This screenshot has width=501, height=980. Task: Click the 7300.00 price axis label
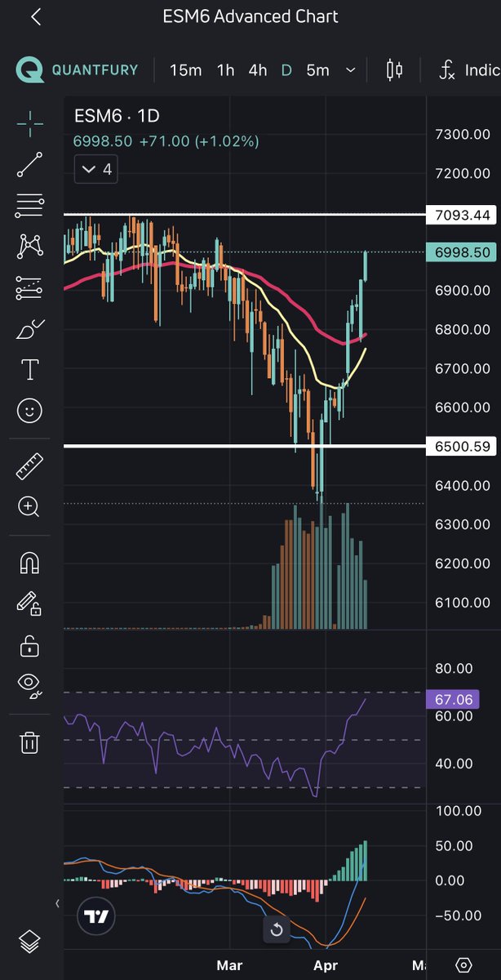coord(463,134)
